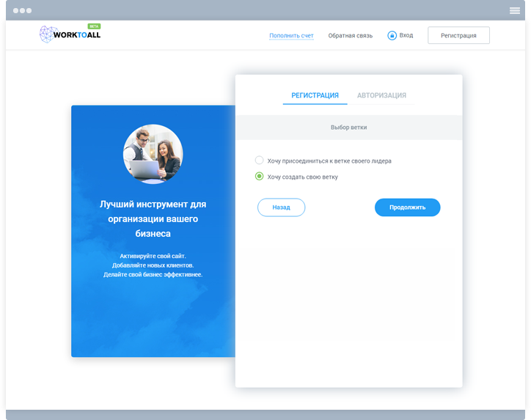
Task: Click the 'Выбор ветки' step header text
Action: 349,128
